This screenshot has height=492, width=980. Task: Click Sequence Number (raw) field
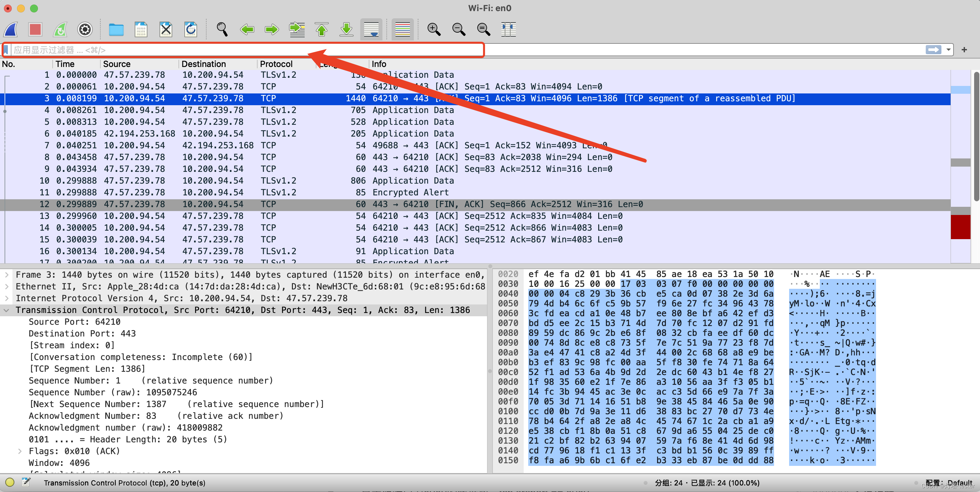113,392
